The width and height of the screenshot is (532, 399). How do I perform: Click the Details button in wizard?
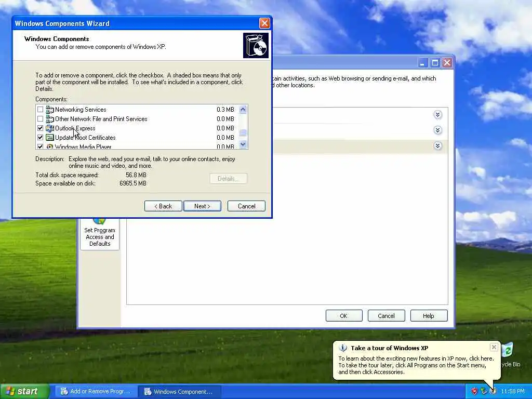(229, 179)
